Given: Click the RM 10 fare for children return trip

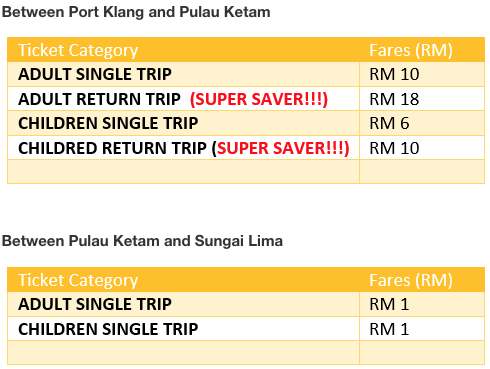Looking at the screenshot, I should [x=394, y=148].
